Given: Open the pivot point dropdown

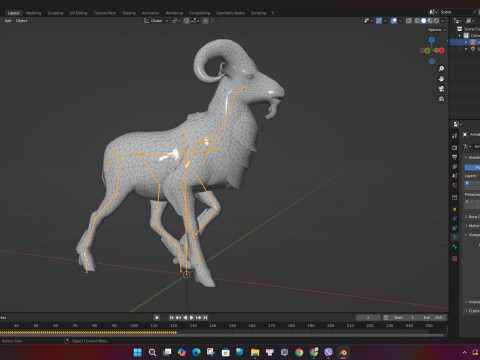Looking at the screenshot, I should [x=176, y=21].
